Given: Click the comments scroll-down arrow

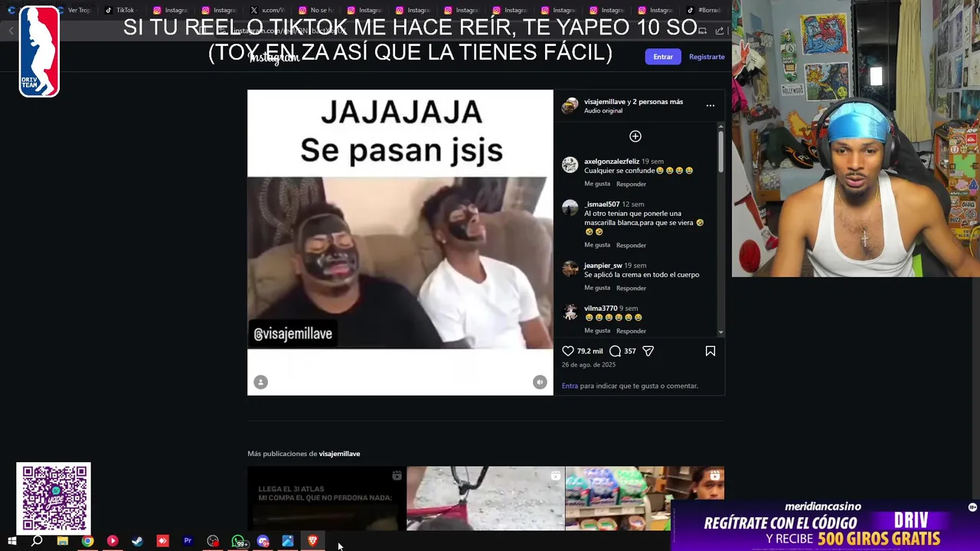Looking at the screenshot, I should click(x=720, y=332).
